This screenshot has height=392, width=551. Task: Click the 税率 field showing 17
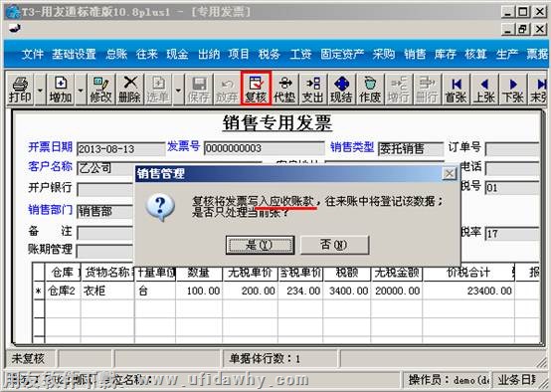coord(512,234)
